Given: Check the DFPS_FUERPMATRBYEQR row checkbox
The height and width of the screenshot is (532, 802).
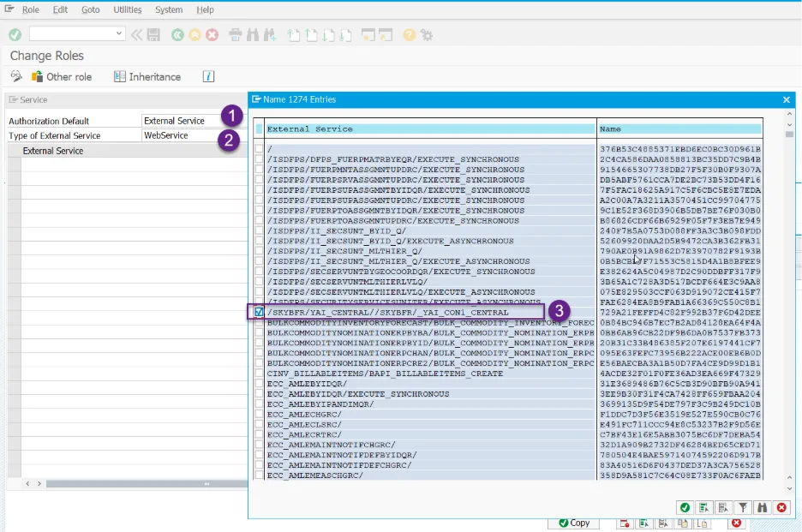Looking at the screenshot, I should [x=259, y=159].
